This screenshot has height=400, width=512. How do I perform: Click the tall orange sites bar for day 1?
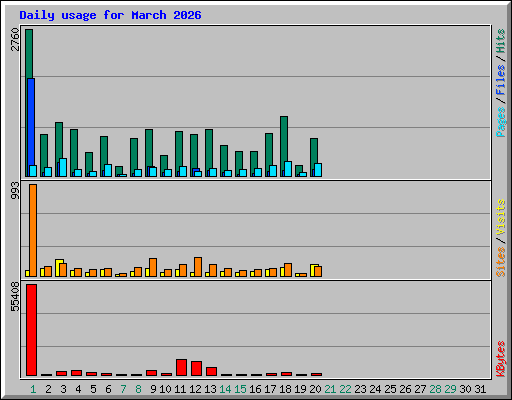pyautogui.click(x=33, y=230)
